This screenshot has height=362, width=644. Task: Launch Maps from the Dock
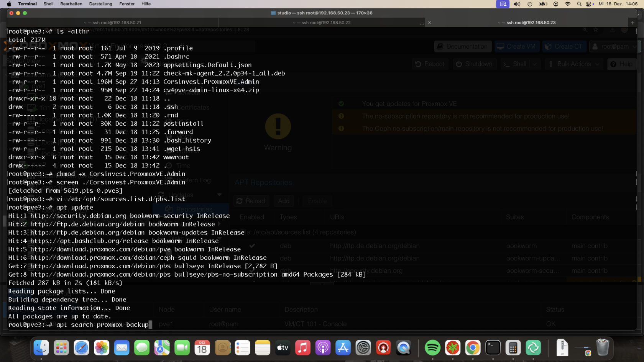click(162, 348)
